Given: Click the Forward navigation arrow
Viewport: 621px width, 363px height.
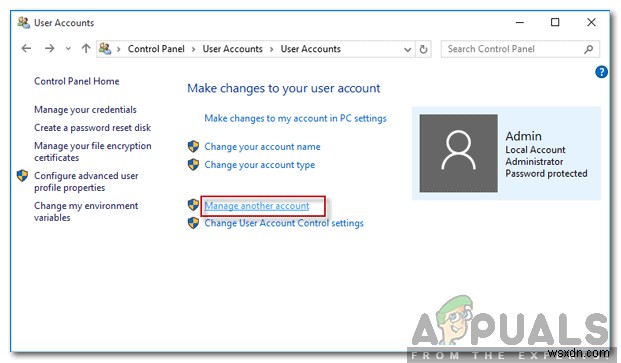Looking at the screenshot, I should point(50,49).
